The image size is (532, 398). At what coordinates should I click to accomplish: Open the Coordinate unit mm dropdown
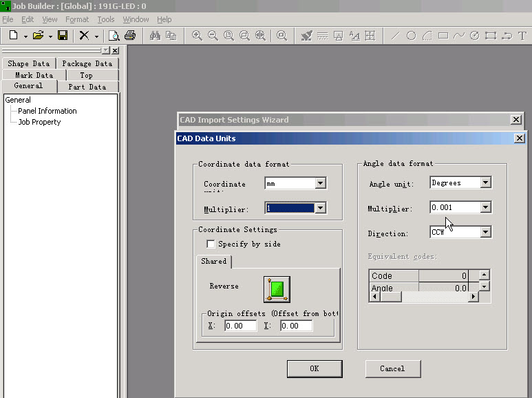coord(320,183)
